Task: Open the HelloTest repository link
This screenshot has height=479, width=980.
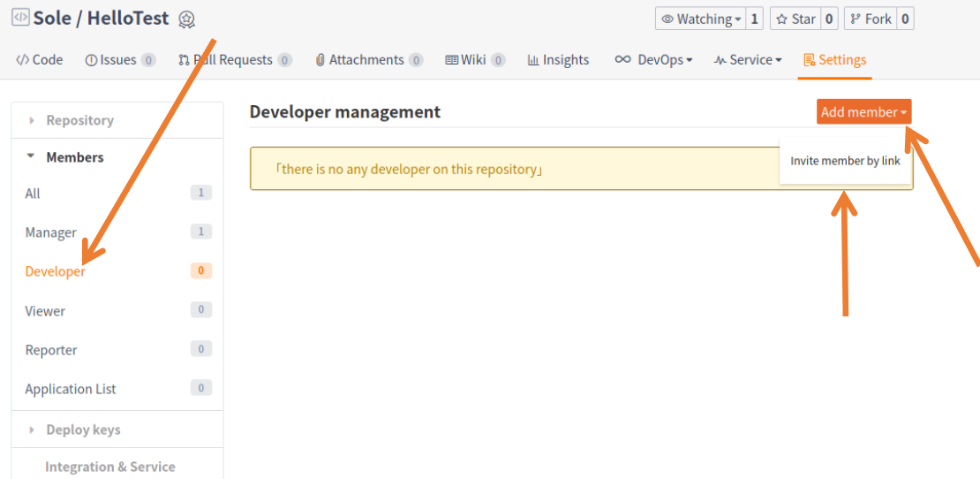Action: pos(128,19)
